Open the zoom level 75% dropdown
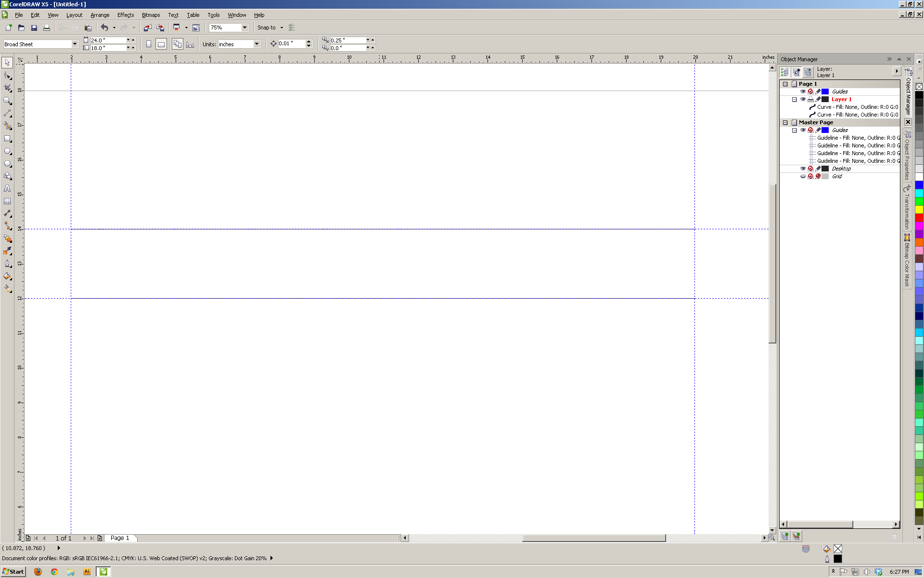The height and width of the screenshot is (578, 924). pos(244,27)
